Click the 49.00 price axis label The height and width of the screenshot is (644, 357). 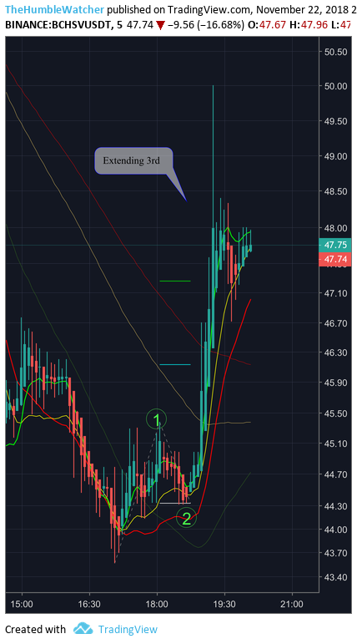[x=335, y=156]
